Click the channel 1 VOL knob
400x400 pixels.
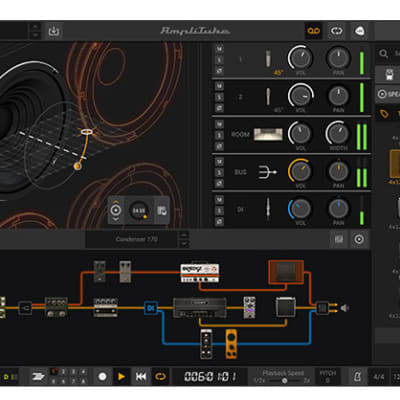pyautogui.click(x=300, y=58)
